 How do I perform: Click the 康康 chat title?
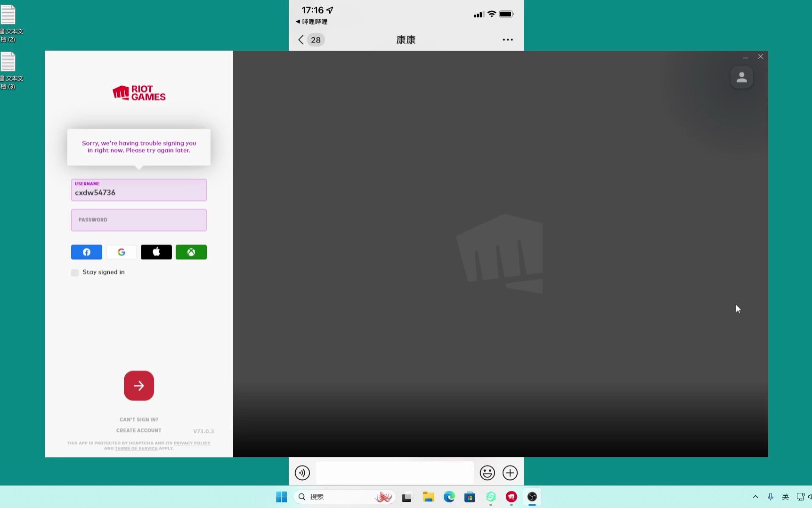[x=406, y=40]
